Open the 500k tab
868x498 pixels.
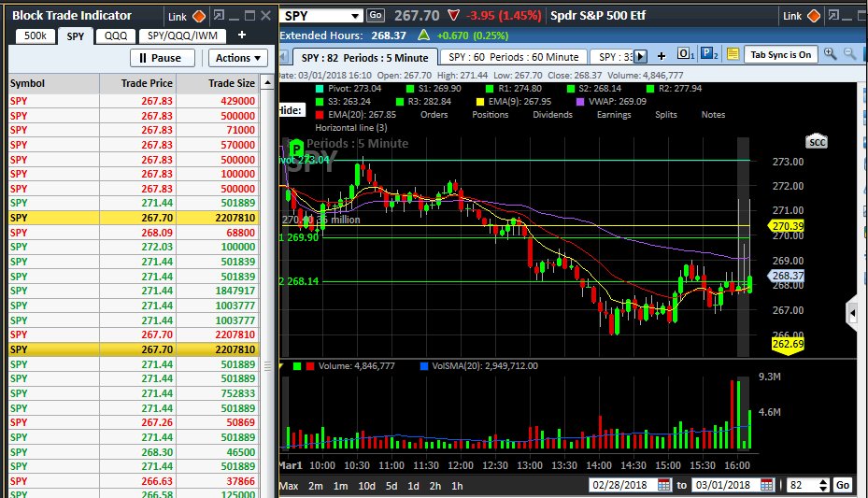click(35, 36)
